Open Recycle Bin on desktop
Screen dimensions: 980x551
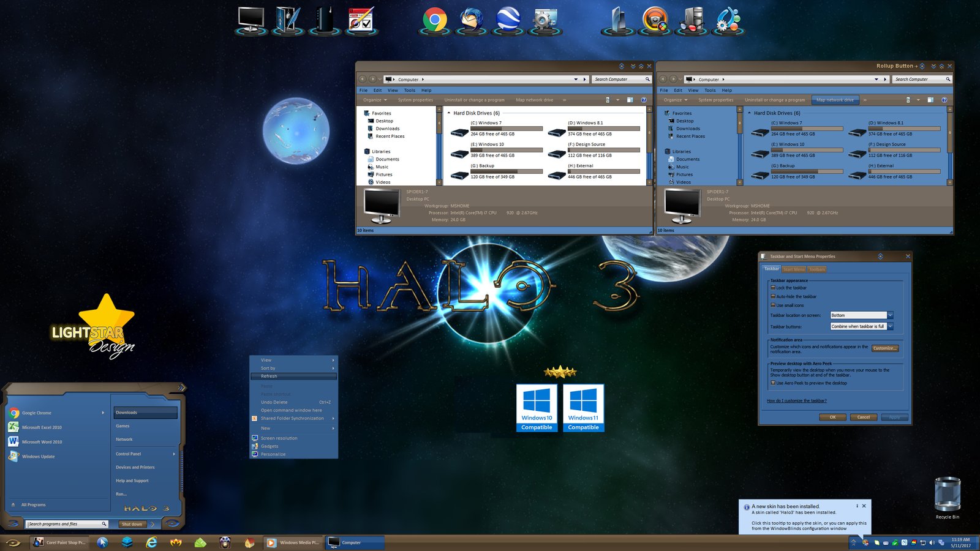[x=947, y=497]
